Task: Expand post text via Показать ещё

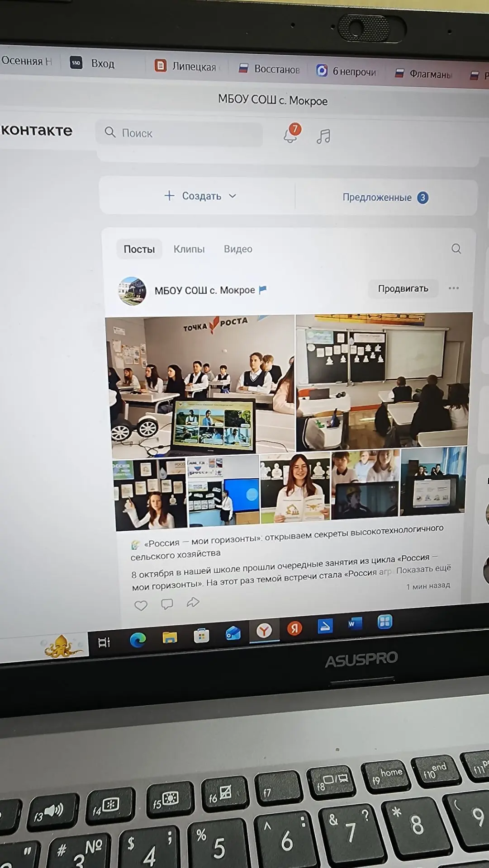Action: 423,569
